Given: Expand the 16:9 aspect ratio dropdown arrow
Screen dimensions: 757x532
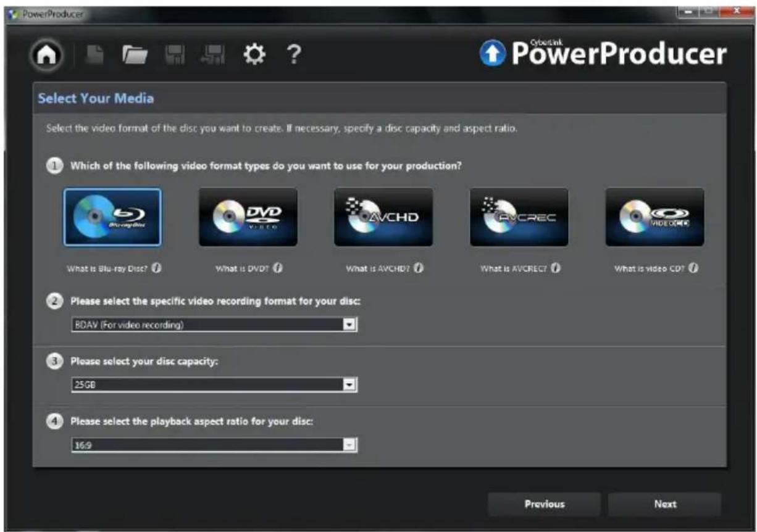Looking at the screenshot, I should (x=349, y=444).
